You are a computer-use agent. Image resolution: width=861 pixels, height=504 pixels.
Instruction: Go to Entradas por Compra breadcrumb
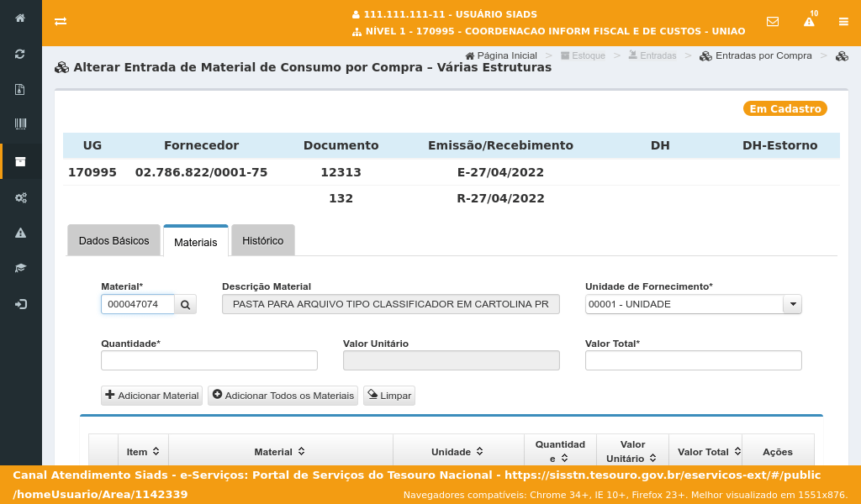(x=756, y=55)
